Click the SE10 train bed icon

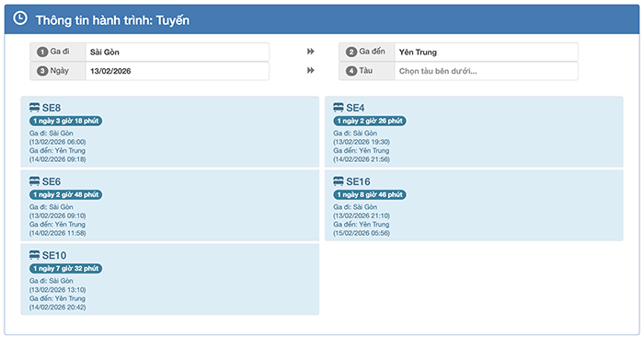35,255
